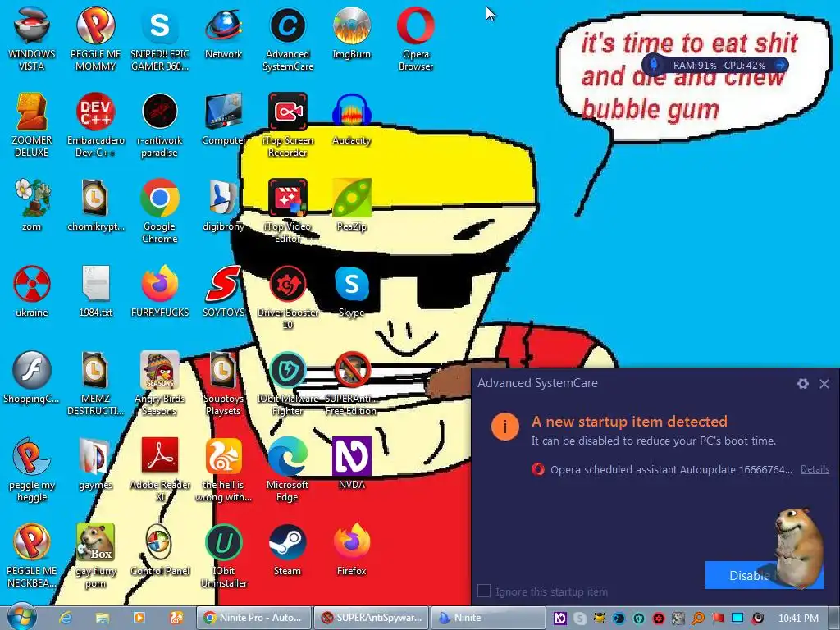Open the WINDOWS VISTA desktop icon

pyautogui.click(x=32, y=39)
